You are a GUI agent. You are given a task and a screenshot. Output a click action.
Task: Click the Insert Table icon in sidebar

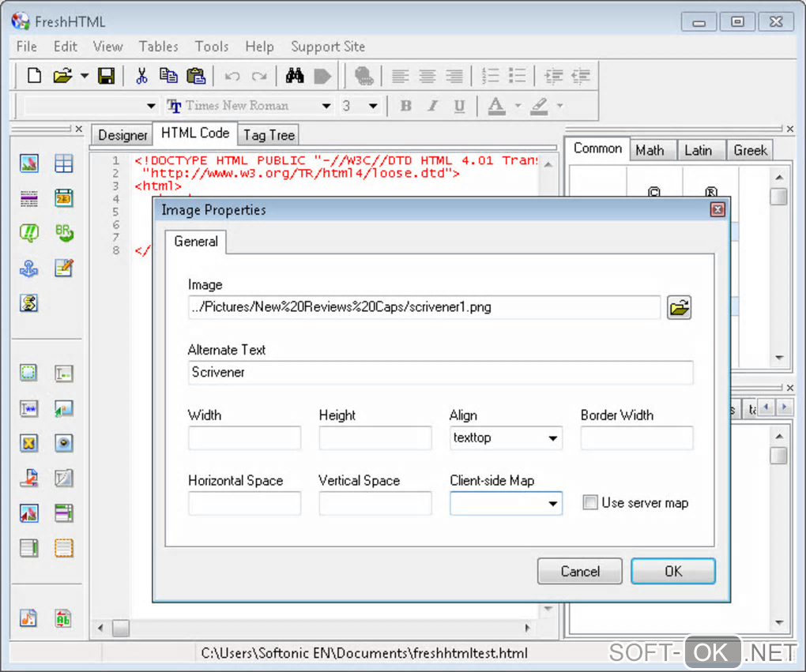tap(64, 163)
